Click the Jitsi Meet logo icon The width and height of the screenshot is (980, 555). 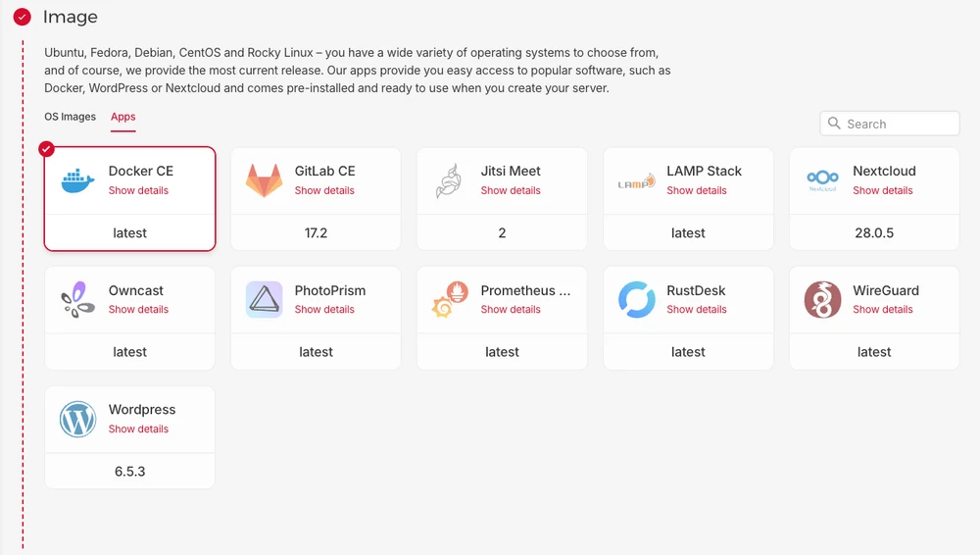(448, 181)
